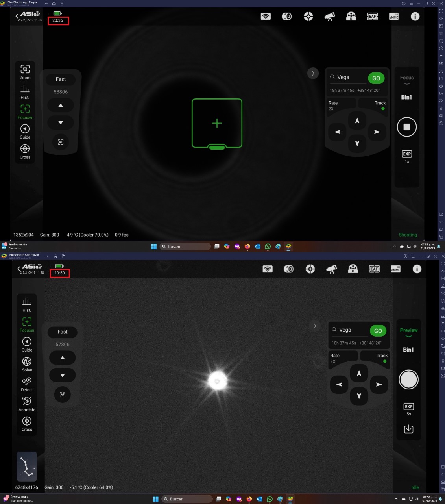This screenshot has width=445, height=504.
Task: Open main camera settings in Preview mode screen
Action: [x=289, y=269]
